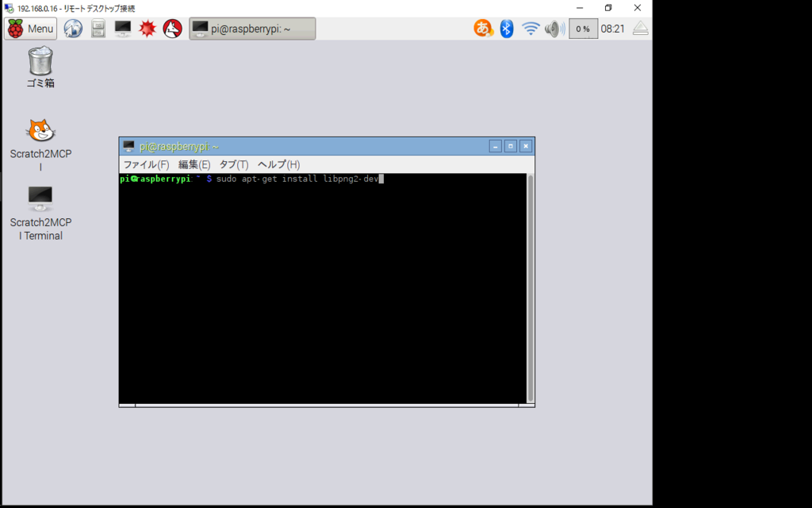Viewport: 812px width, 508px height.
Task: Close the Remote Desktop connection window
Action: [x=638, y=8]
